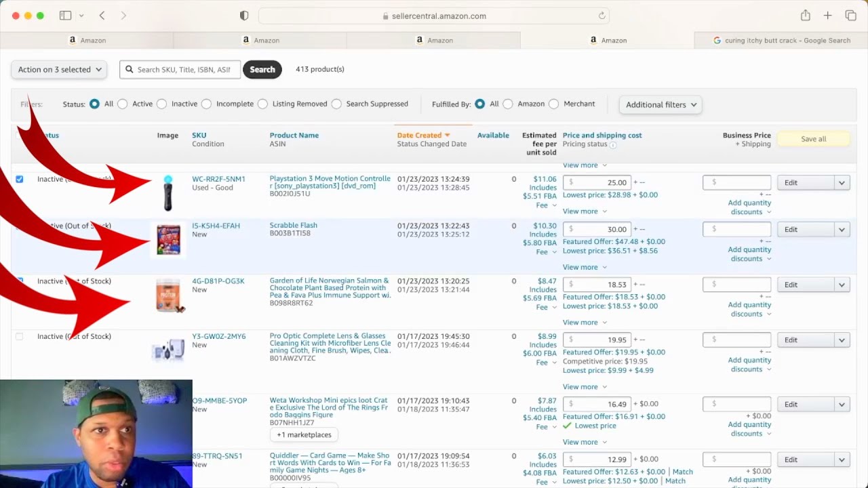Click Add quantity discounts for Scrabble Flash

tap(749, 254)
